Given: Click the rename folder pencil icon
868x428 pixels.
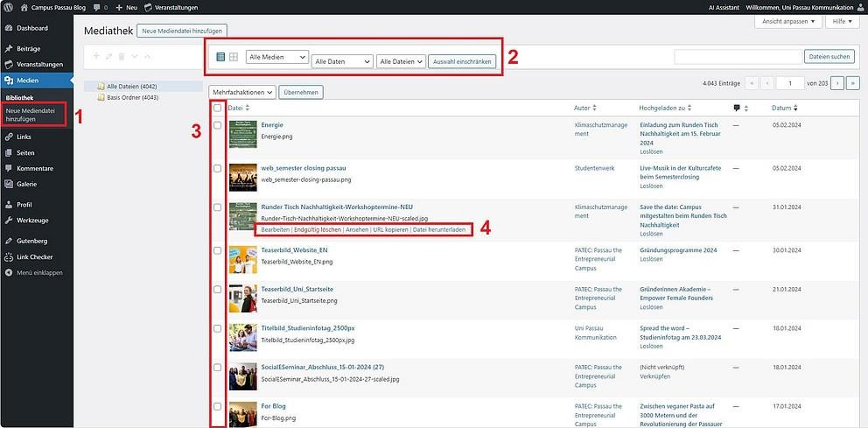Looking at the screenshot, I should [x=109, y=57].
